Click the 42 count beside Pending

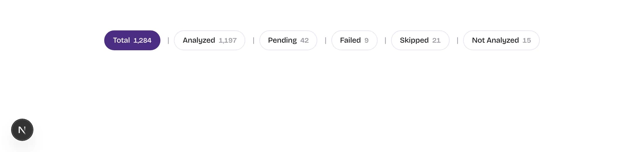point(304,40)
